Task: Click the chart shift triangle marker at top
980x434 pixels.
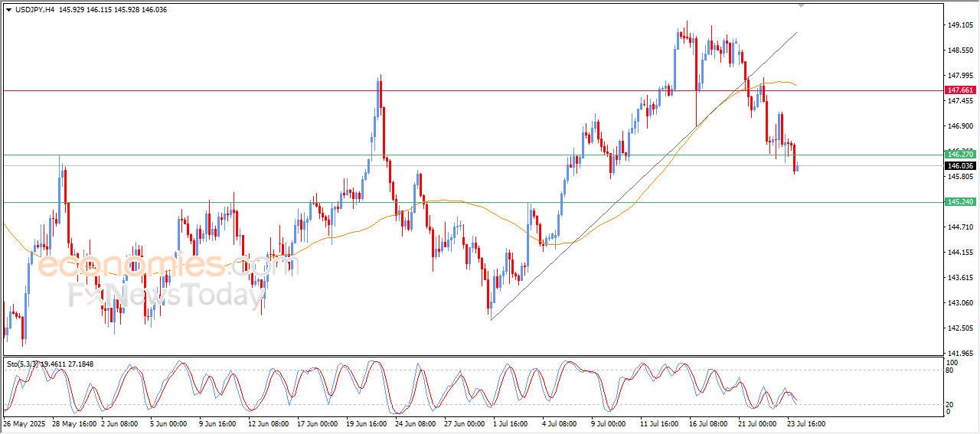Action: tap(801, 5)
